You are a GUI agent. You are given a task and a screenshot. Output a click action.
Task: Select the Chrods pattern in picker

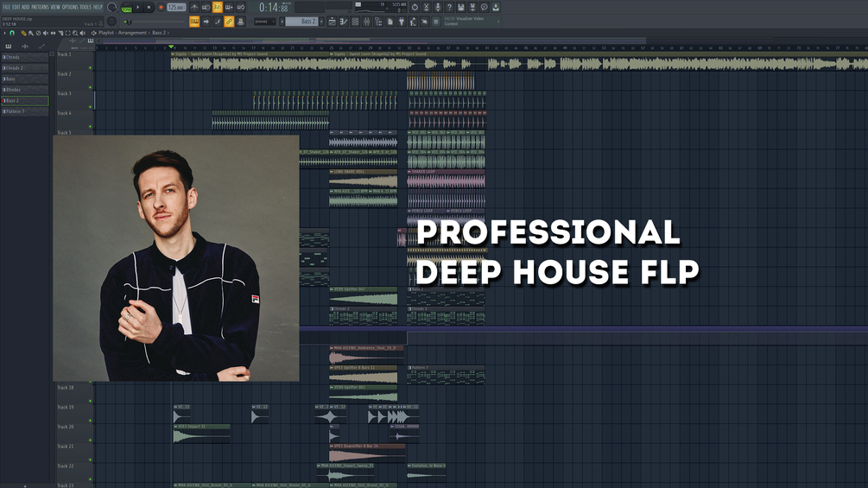tap(25, 57)
